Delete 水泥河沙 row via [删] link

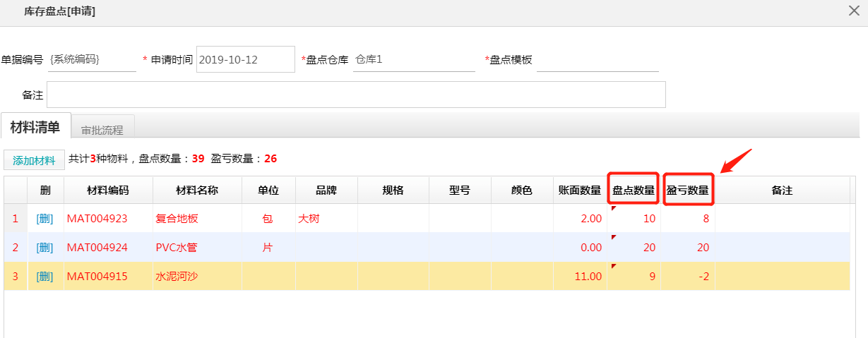click(44, 277)
